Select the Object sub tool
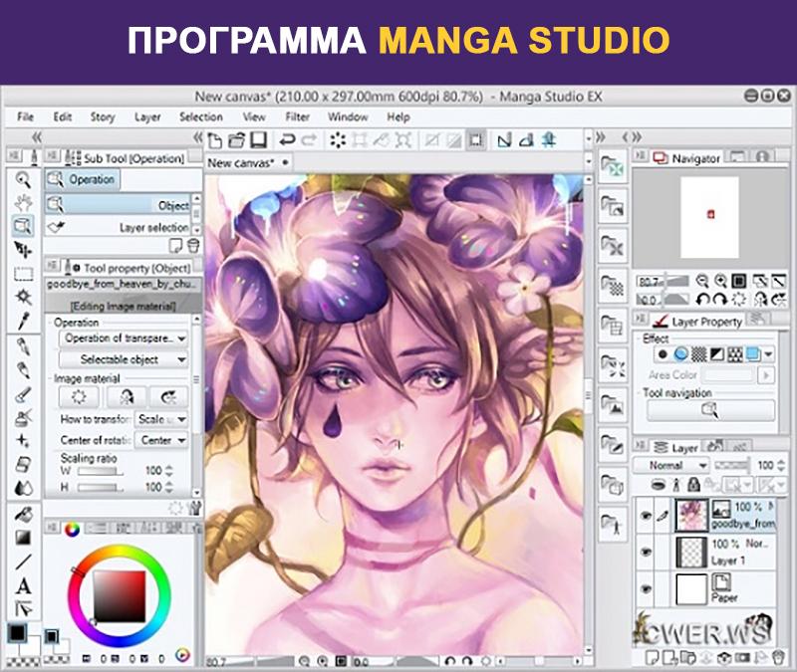This screenshot has height=672, width=797. (119, 205)
